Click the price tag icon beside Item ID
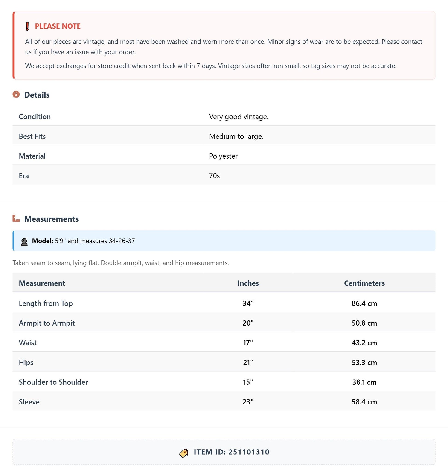Image resolution: width=448 pixels, height=476 pixels. (x=184, y=453)
